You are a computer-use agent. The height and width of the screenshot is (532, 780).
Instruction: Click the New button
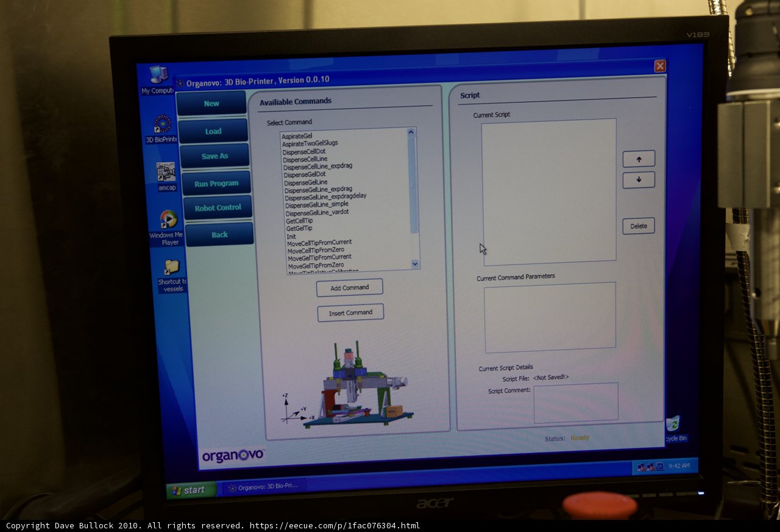tap(211, 104)
